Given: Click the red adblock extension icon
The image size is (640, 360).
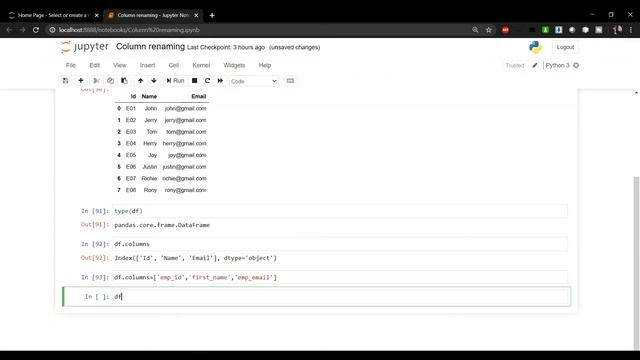Looking at the screenshot, I should 505,30.
